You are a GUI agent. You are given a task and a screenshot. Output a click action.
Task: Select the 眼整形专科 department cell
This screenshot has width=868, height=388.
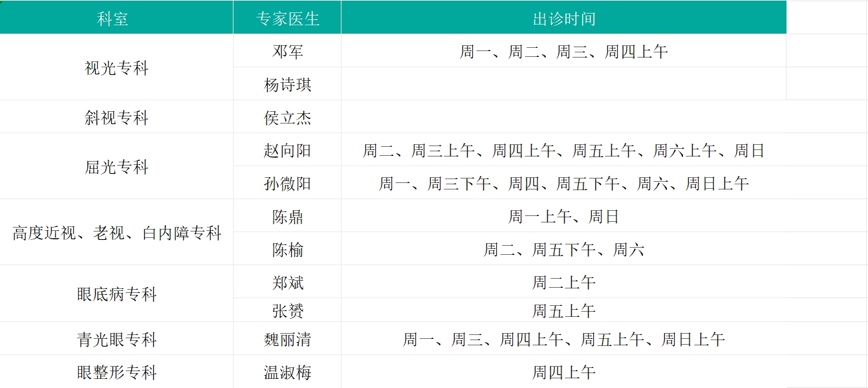tap(116, 372)
